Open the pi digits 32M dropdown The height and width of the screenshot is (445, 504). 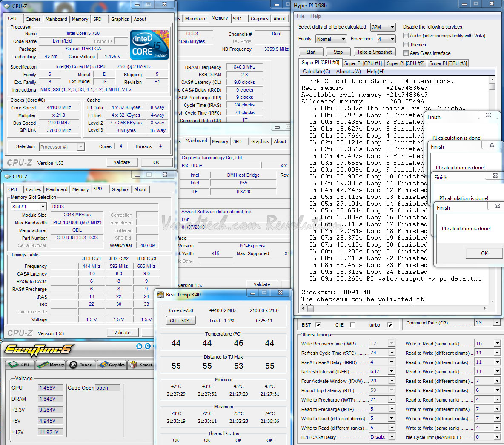tap(383, 27)
